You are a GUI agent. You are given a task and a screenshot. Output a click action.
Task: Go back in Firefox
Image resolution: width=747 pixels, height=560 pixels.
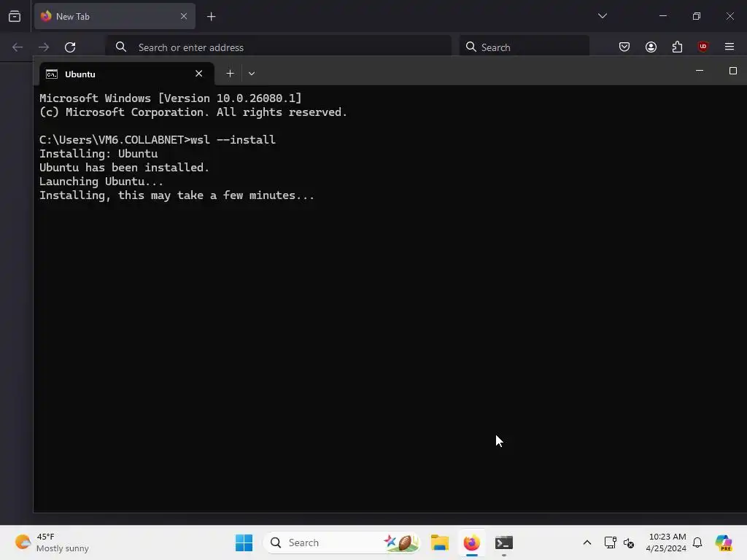[18, 47]
